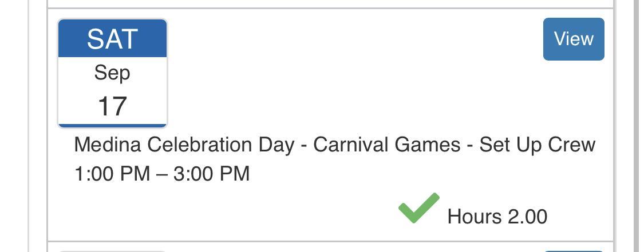Select the SAT header of date badge

click(x=112, y=39)
